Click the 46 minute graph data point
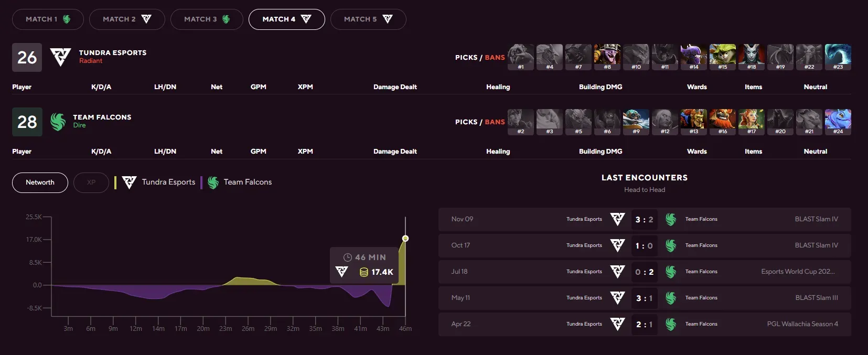This screenshot has width=868, height=355. (x=405, y=239)
